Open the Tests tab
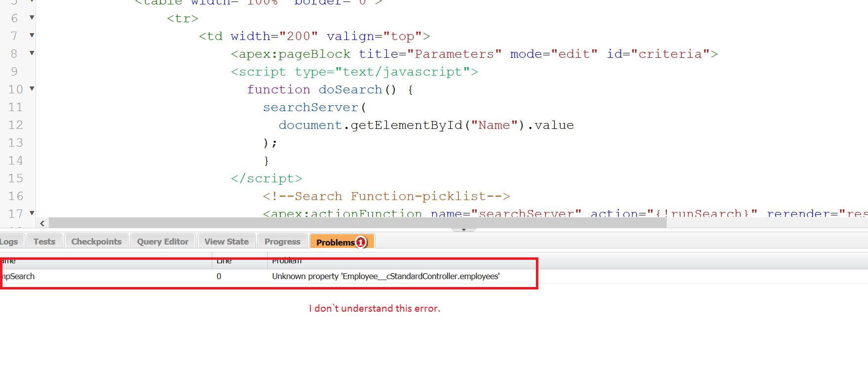The height and width of the screenshot is (369, 868). point(44,242)
